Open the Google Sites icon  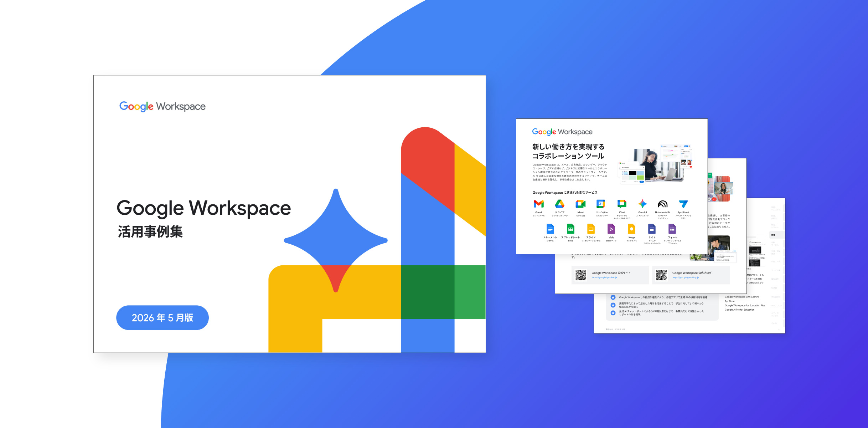pos(652,229)
